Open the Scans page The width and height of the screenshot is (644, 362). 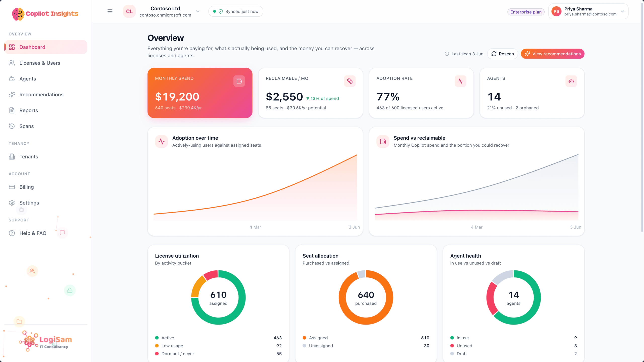pos(46,126)
